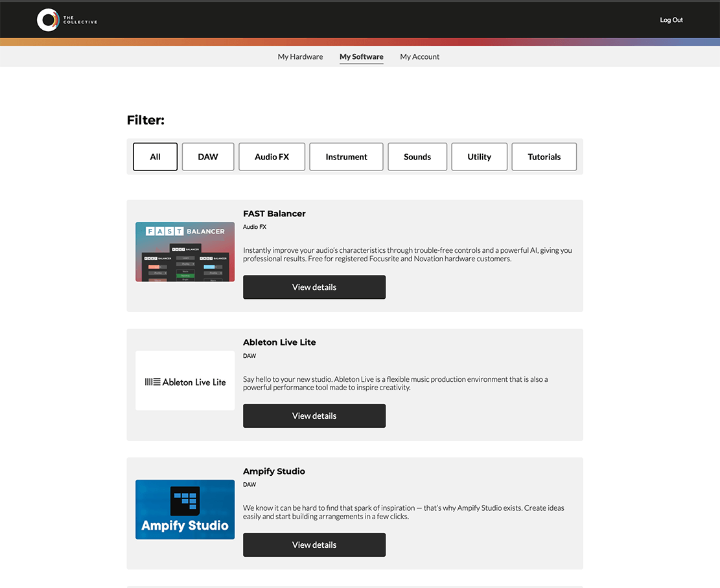The width and height of the screenshot is (720, 588).
Task: Click the Ampify Studio heading text
Action: coord(273,471)
